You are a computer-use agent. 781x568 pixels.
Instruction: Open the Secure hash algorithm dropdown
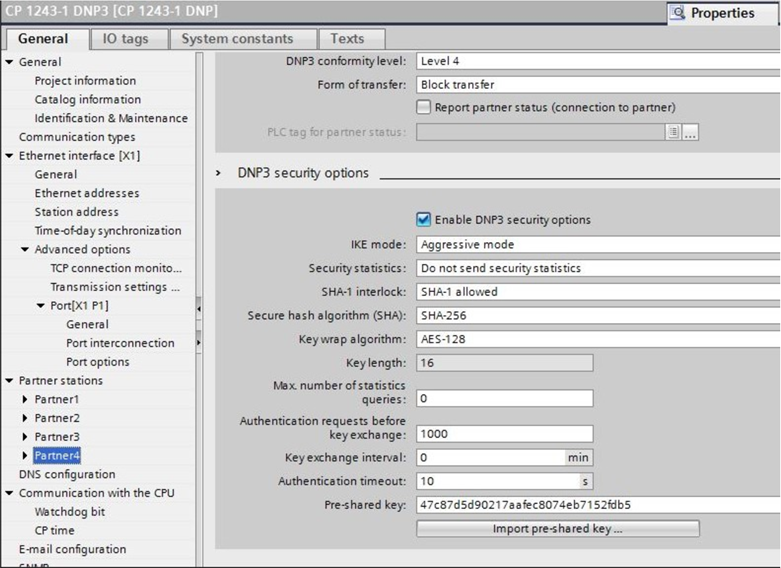597,315
